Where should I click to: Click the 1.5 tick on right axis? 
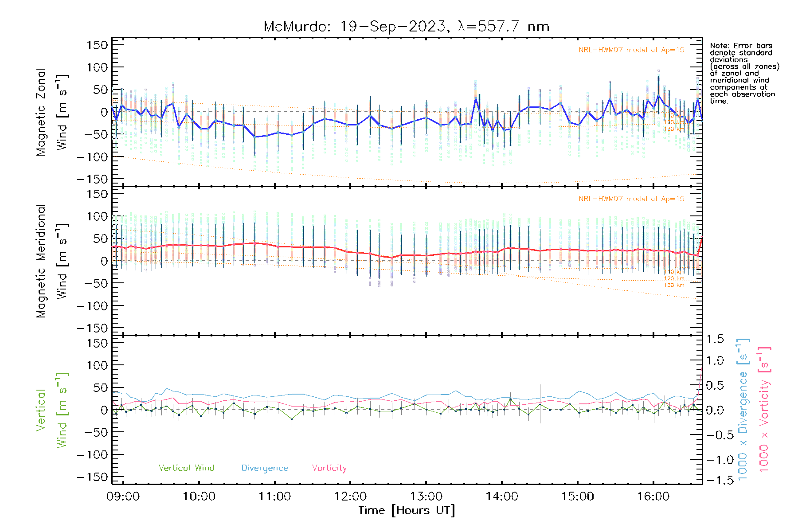tap(715, 339)
